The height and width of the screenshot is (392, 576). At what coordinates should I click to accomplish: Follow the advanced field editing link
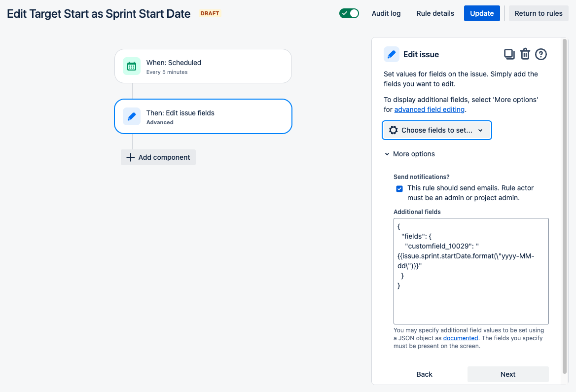coord(430,109)
